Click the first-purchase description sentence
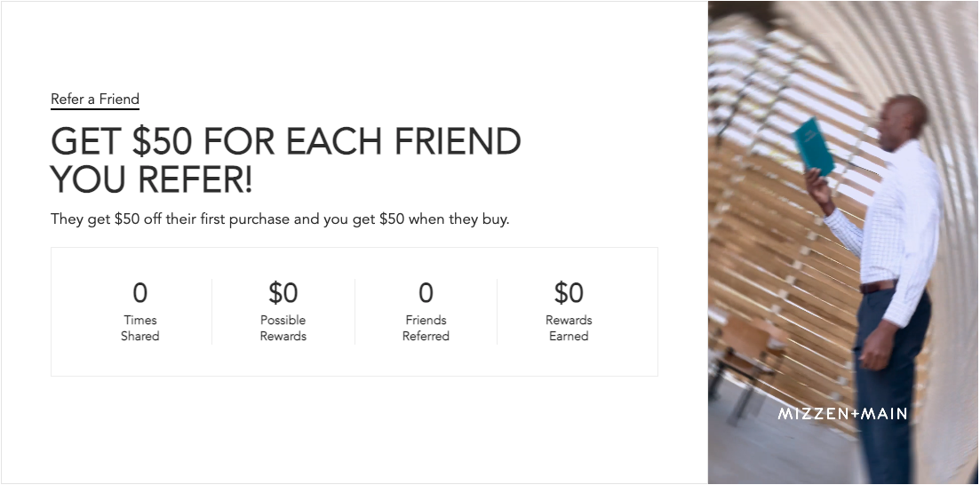This screenshot has height=485, width=980. pyautogui.click(x=280, y=219)
